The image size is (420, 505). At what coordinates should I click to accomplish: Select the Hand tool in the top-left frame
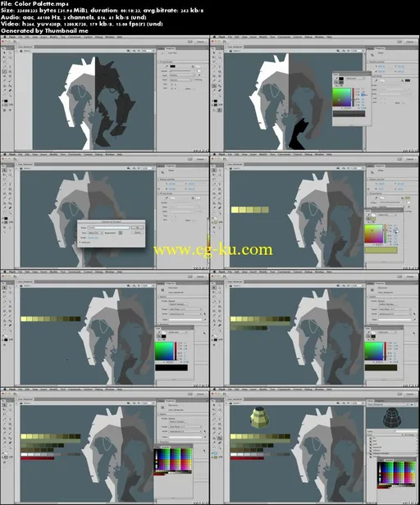[5, 96]
